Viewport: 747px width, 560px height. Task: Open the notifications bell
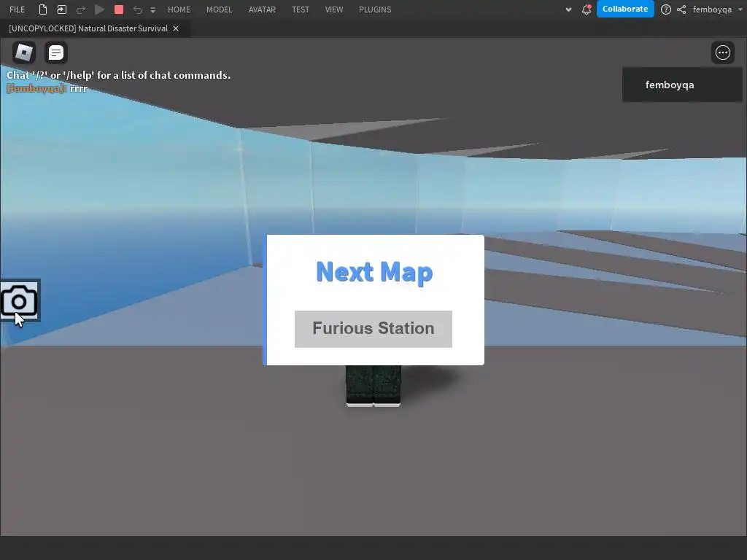coord(587,9)
